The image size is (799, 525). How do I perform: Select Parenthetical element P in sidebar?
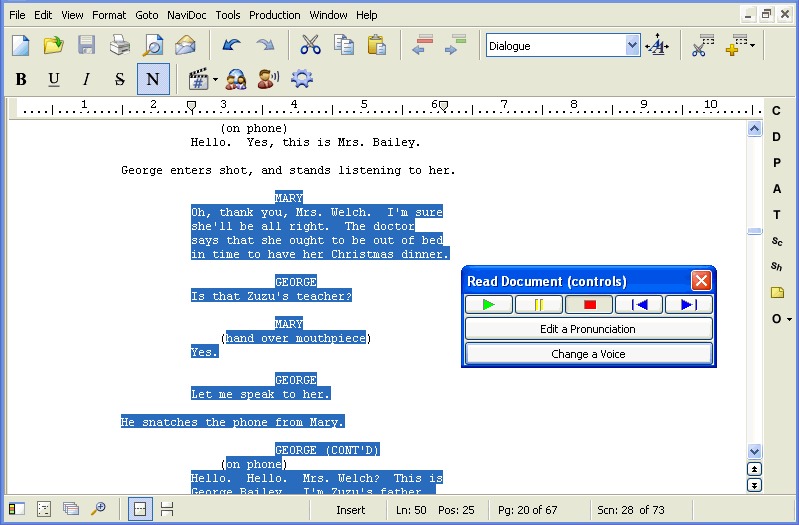[x=776, y=163]
